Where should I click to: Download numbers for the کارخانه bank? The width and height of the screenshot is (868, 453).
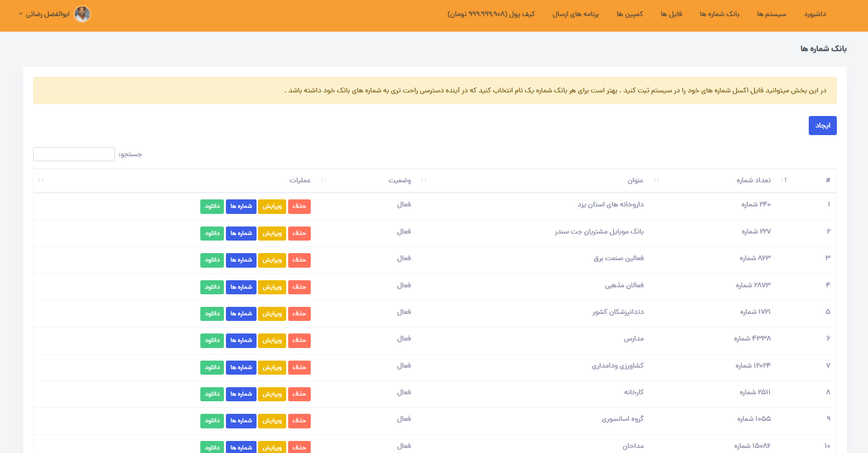coord(212,394)
